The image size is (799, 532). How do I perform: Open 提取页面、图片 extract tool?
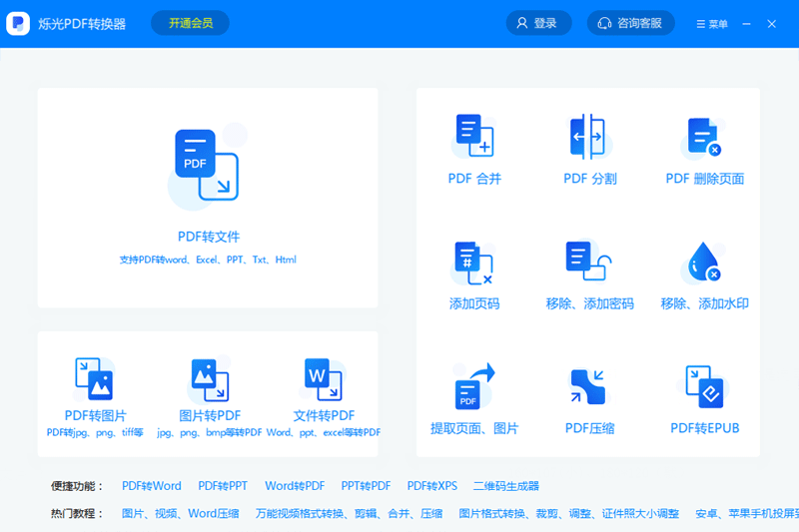tap(474, 386)
